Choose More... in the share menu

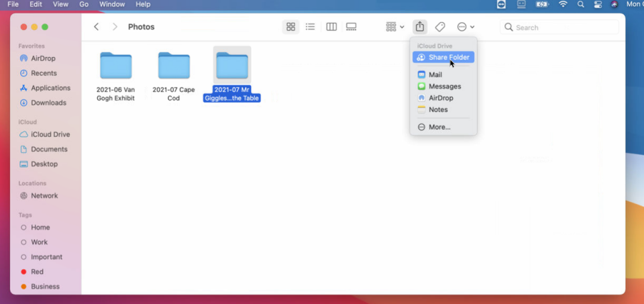point(439,127)
